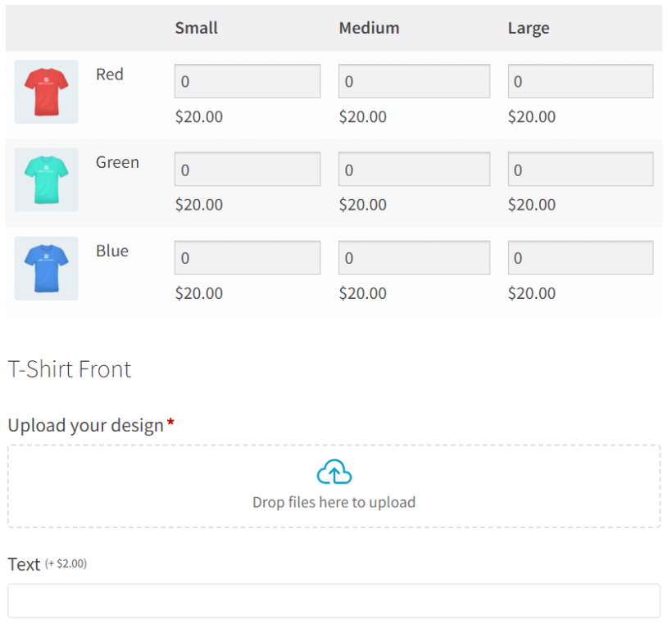Click the Medium column header

pyautogui.click(x=369, y=27)
